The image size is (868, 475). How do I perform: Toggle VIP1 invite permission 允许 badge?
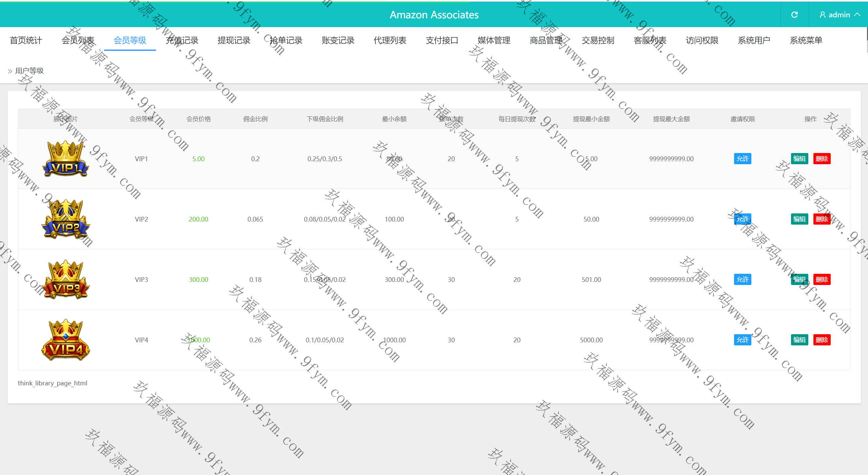(743, 159)
